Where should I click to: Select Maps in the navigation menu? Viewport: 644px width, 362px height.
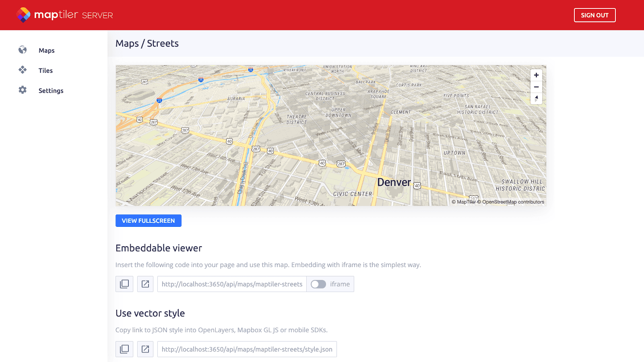pyautogui.click(x=46, y=50)
